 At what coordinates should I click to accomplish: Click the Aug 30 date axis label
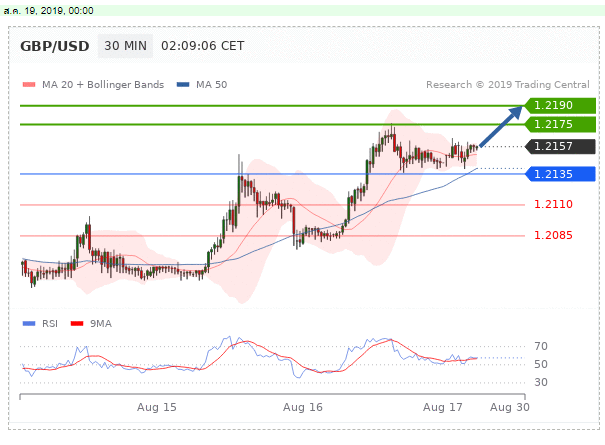point(510,407)
